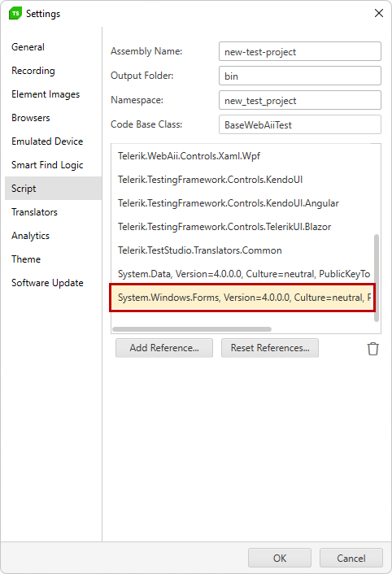
Task: Open the Browsers settings section
Action: 53,118
